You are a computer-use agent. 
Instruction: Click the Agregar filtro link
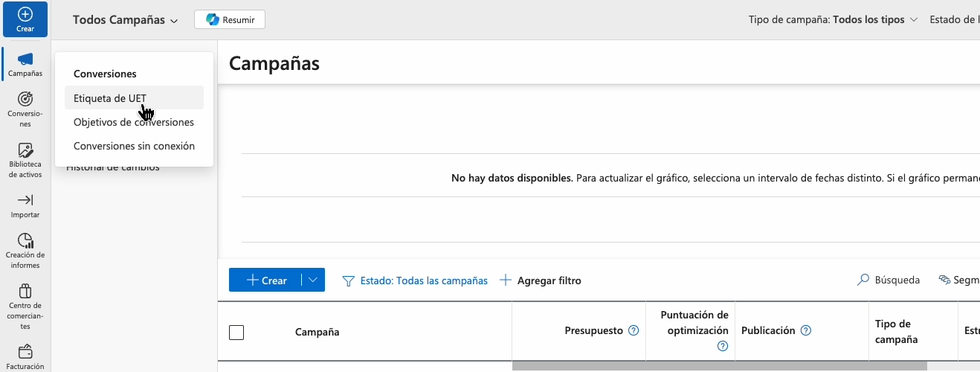(x=541, y=280)
